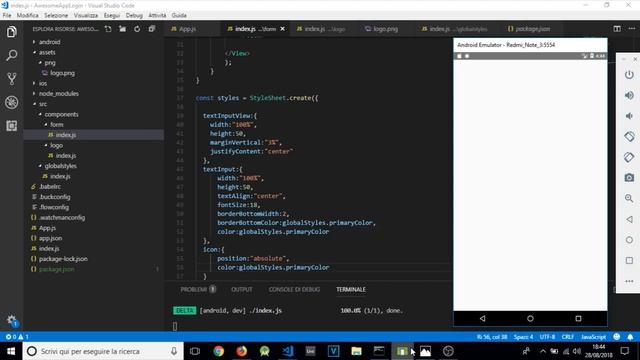The height and width of the screenshot is (360, 640).
Task: Open the editor more actions menu
Action: click(x=632, y=29)
